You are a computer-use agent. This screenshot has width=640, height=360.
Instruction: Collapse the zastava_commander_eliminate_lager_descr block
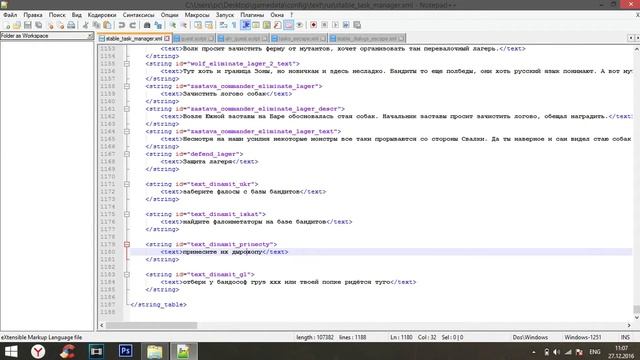127,109
